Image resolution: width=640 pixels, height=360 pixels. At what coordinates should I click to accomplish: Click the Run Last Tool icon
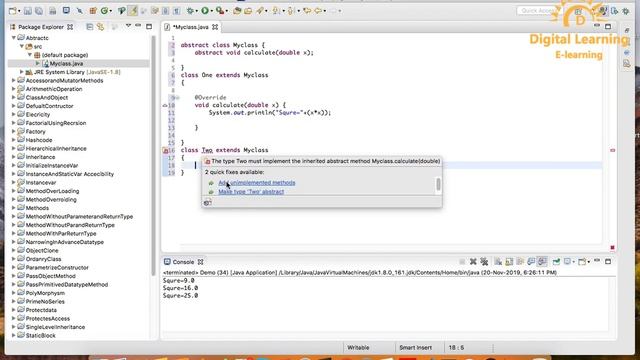point(220,11)
